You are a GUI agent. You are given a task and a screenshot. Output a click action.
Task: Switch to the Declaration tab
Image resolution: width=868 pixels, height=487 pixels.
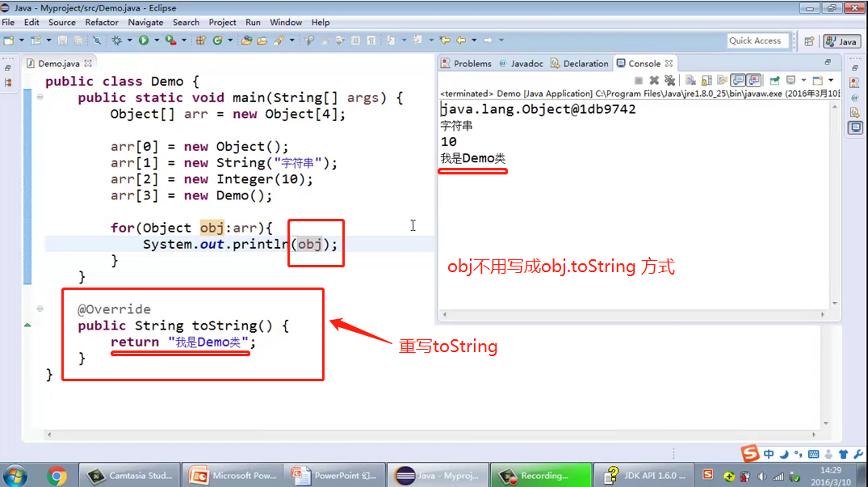point(580,64)
